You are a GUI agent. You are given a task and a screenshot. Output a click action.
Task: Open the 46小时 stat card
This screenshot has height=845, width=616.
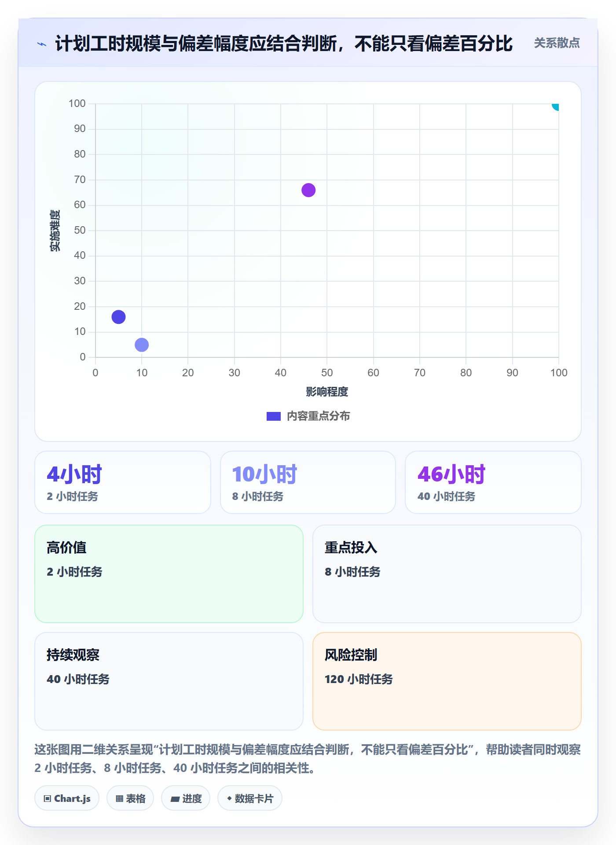[x=493, y=482]
